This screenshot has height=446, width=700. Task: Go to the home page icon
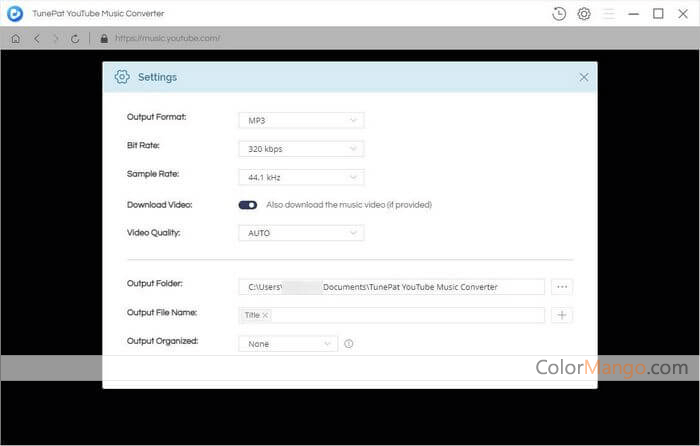[x=15, y=39]
